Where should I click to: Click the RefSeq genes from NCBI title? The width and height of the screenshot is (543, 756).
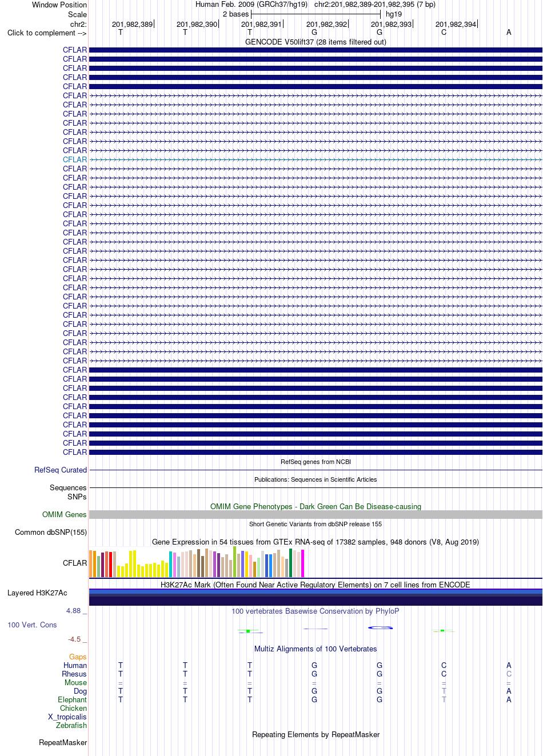click(x=316, y=462)
